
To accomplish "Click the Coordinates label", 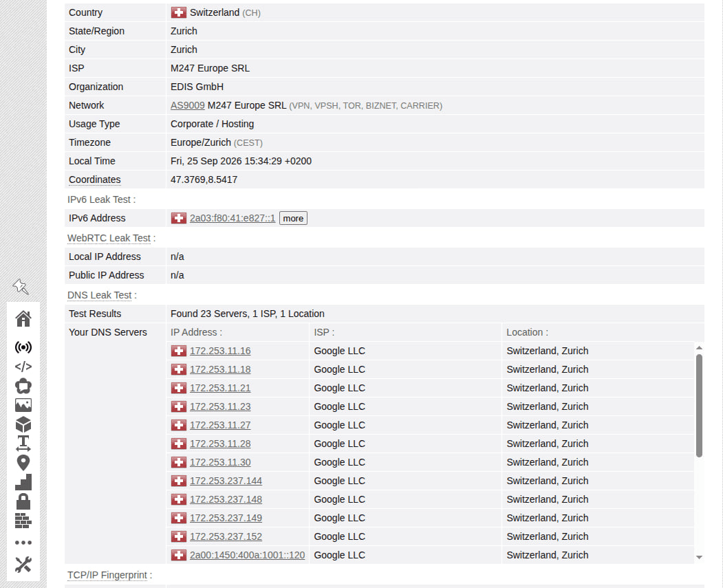I will click(x=94, y=179).
